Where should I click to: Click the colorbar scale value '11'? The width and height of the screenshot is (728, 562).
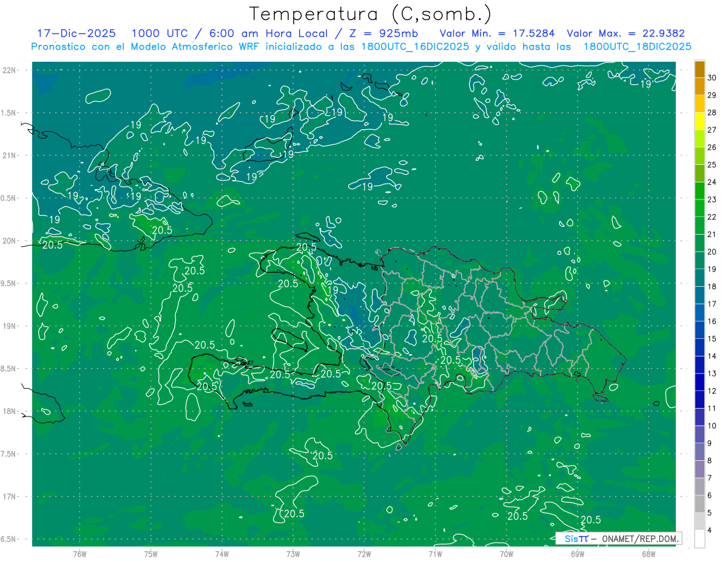[x=712, y=409]
